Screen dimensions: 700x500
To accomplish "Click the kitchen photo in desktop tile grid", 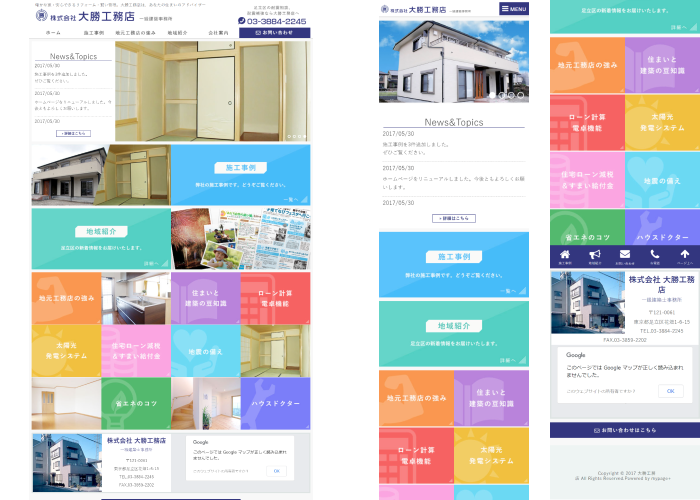I will click(136, 298).
